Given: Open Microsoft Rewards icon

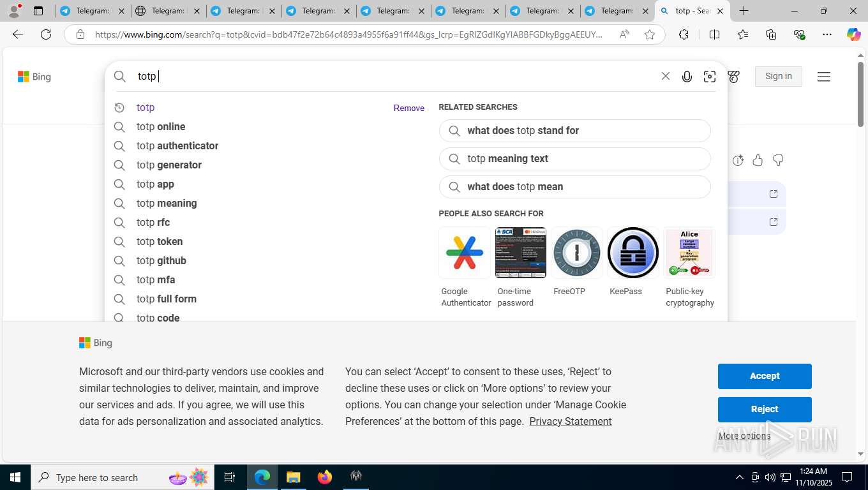Looking at the screenshot, I should click(734, 77).
